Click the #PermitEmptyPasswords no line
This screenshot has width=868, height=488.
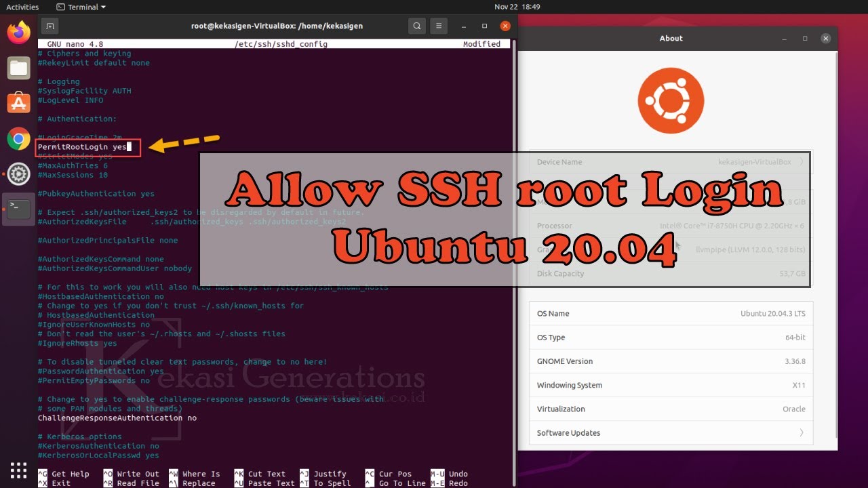click(x=94, y=380)
